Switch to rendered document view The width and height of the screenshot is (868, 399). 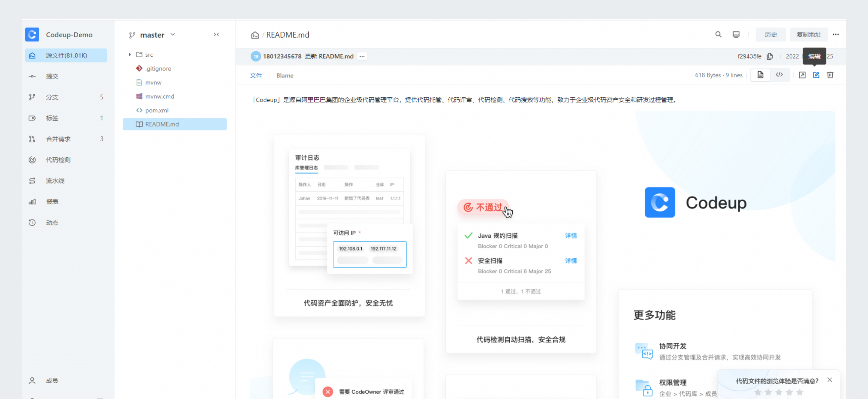pyautogui.click(x=760, y=75)
